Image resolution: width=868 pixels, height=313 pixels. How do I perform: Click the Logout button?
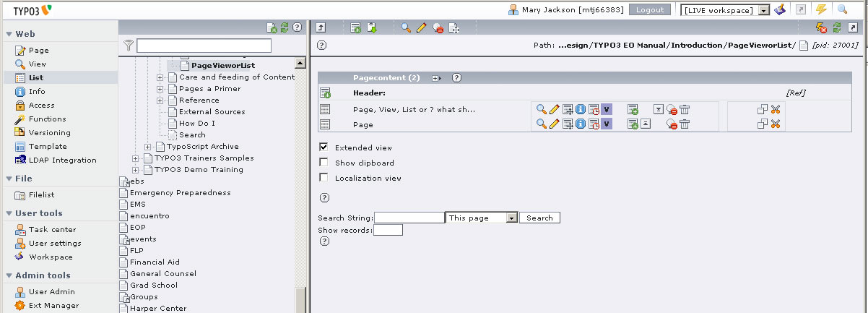click(x=650, y=10)
